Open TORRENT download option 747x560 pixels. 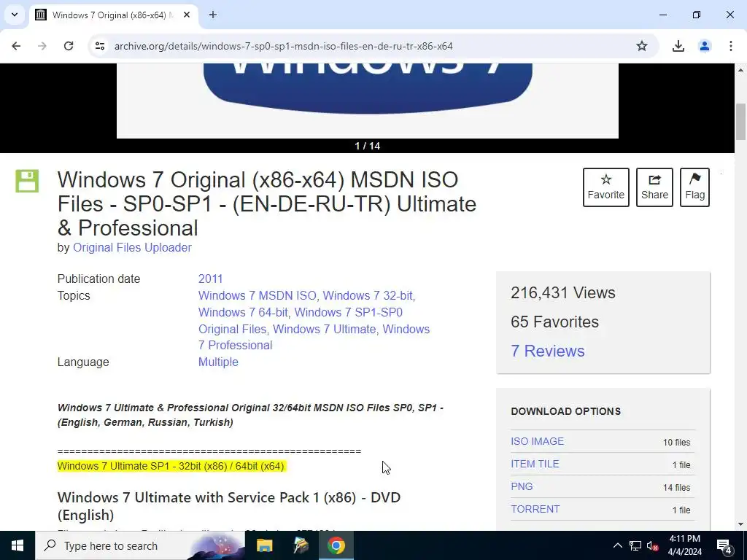point(535,509)
